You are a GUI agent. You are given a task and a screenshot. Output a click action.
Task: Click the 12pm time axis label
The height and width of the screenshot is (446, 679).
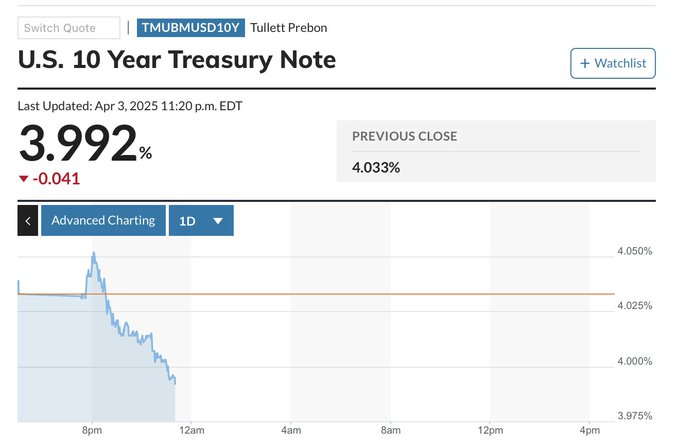[490, 430]
